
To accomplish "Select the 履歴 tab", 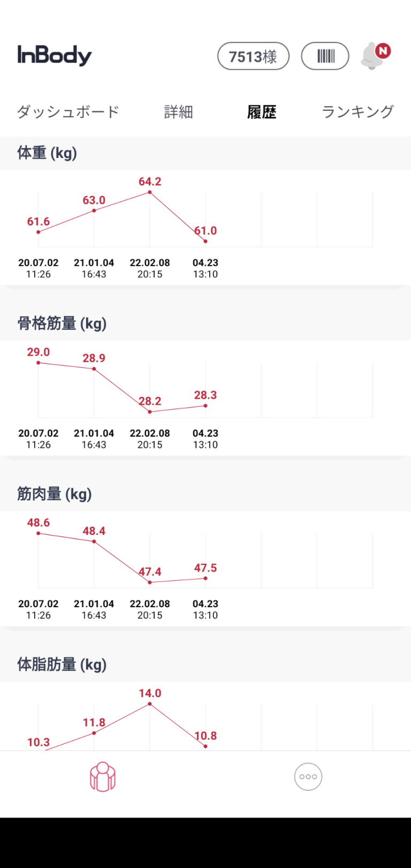I will [262, 112].
